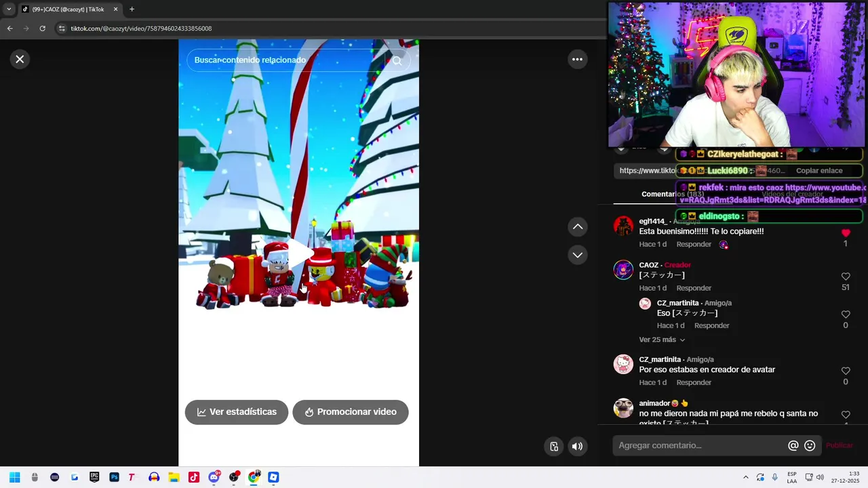Like 'Por eso estabas en creador' comment
This screenshot has height=488, width=868.
(x=846, y=371)
